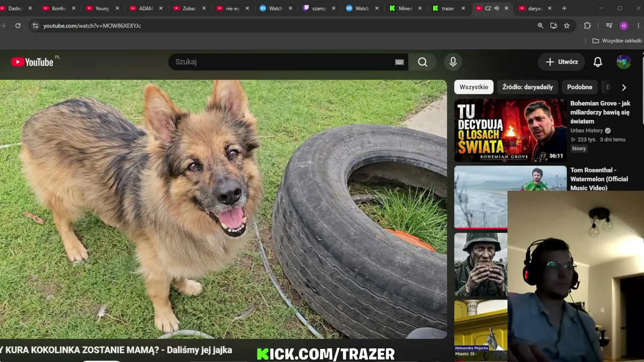The height and width of the screenshot is (362, 644).
Task: Switch to the Young tab
Action: coord(103,8)
